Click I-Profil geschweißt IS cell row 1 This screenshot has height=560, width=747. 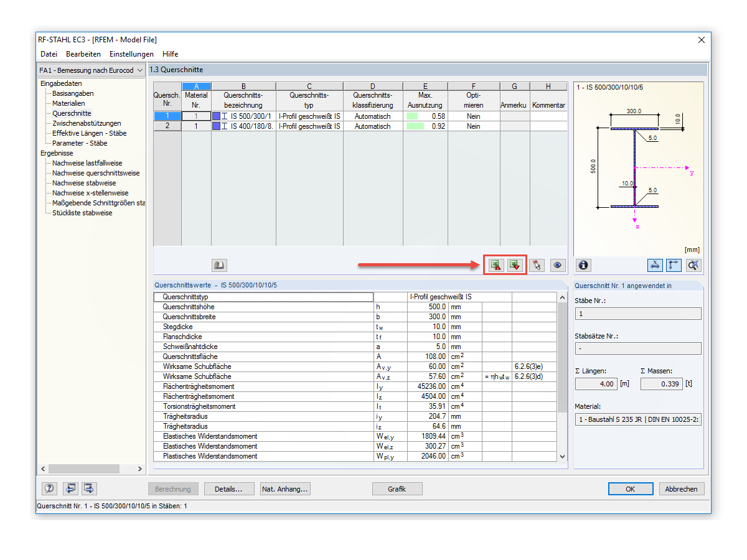(x=309, y=116)
